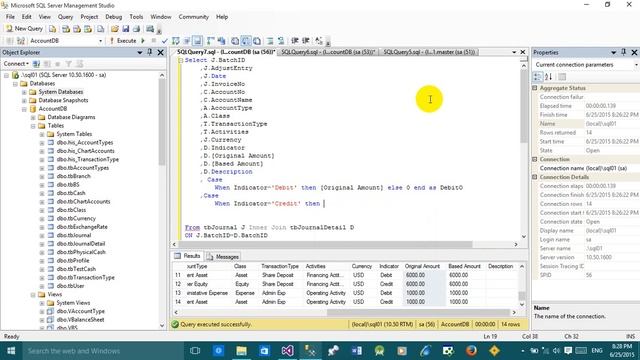Screen dimensions: 640x360
Task: Click the Database Engine Query icon
Action: (x=53, y=29)
